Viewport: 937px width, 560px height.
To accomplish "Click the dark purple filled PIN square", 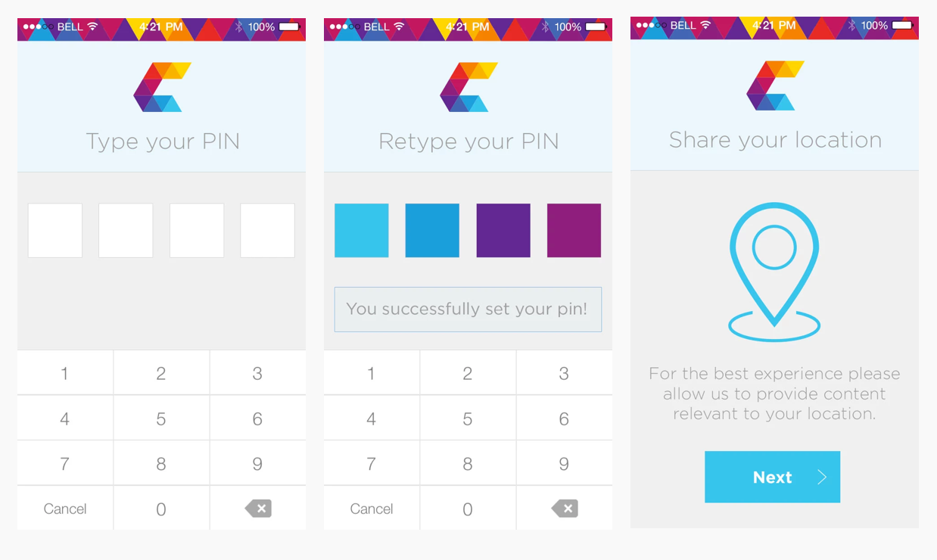I will tap(503, 230).
